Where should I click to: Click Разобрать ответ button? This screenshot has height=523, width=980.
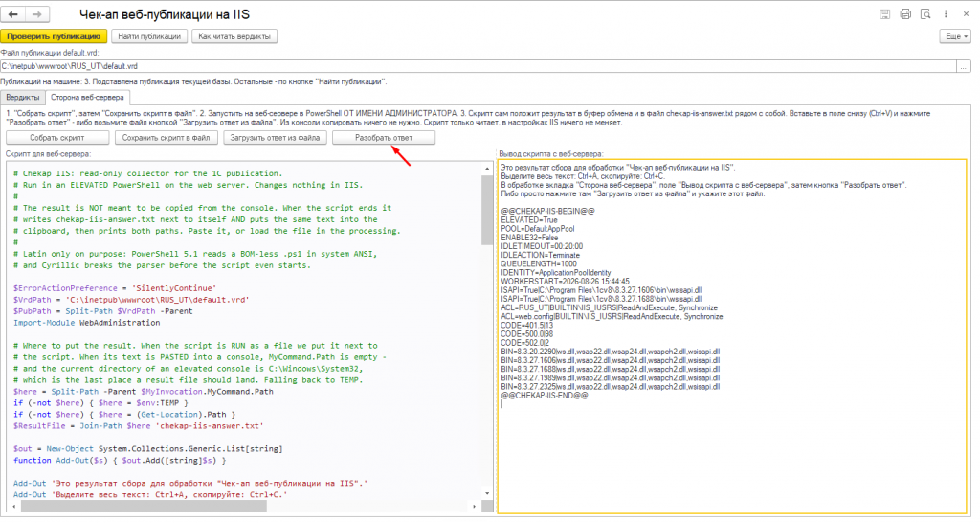[384, 138]
